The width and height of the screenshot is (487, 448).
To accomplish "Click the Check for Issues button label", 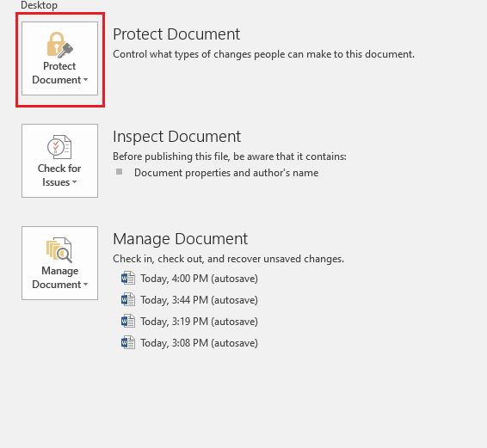I will [59, 175].
